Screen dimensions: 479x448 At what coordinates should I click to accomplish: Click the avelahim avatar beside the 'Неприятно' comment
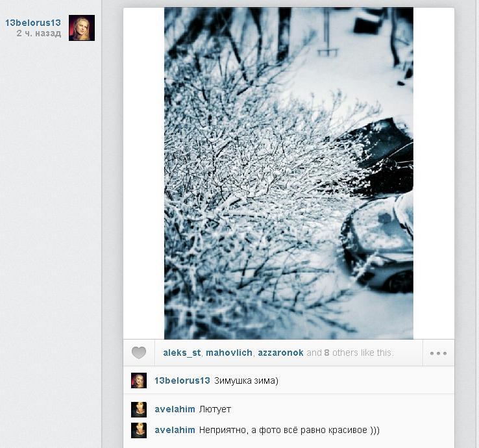(139, 430)
